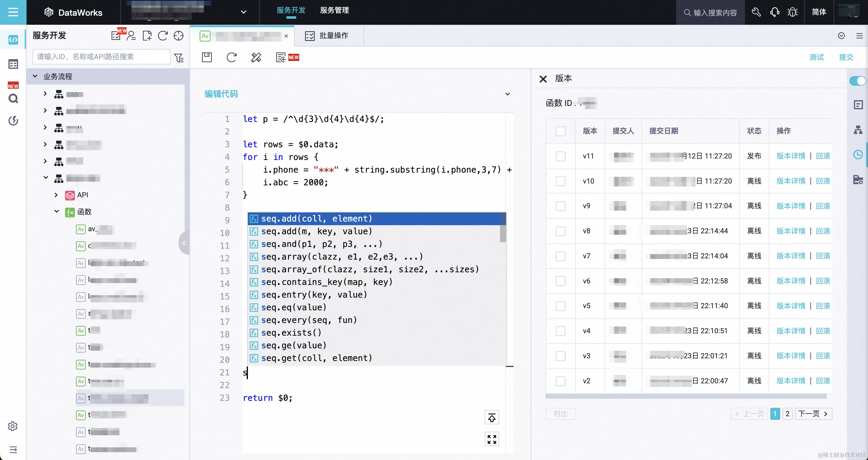The width and height of the screenshot is (868, 460).
Task: Switch to the 服务开发 tab
Action: [291, 11]
